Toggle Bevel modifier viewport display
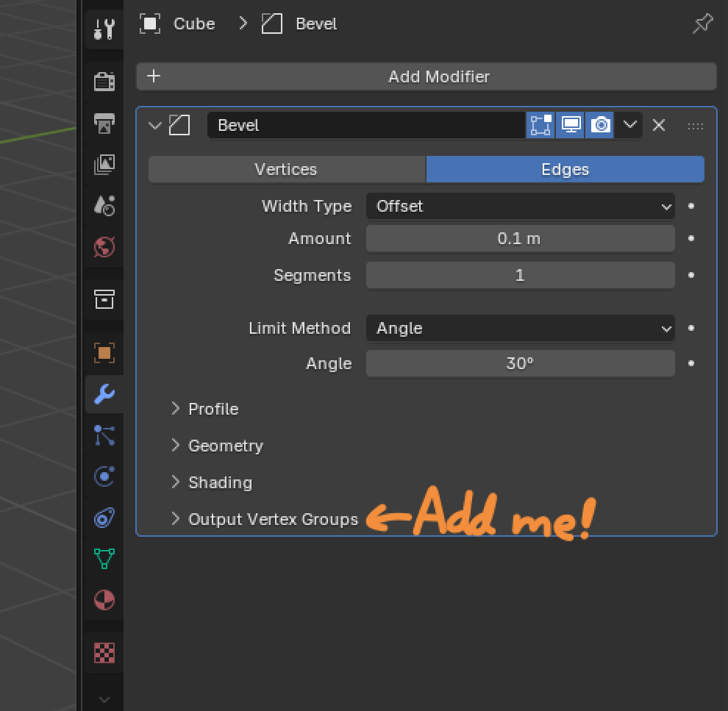Viewport: 728px width, 711px height. pos(570,125)
